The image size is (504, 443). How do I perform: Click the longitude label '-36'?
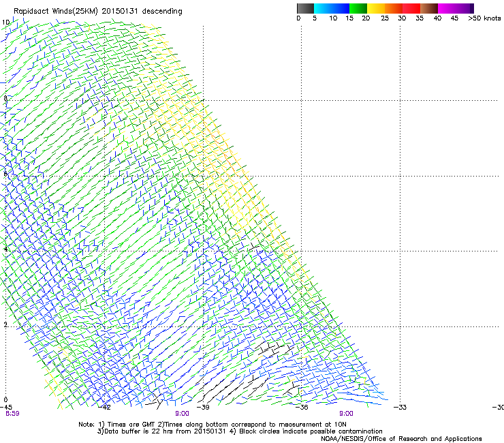pos(302,408)
